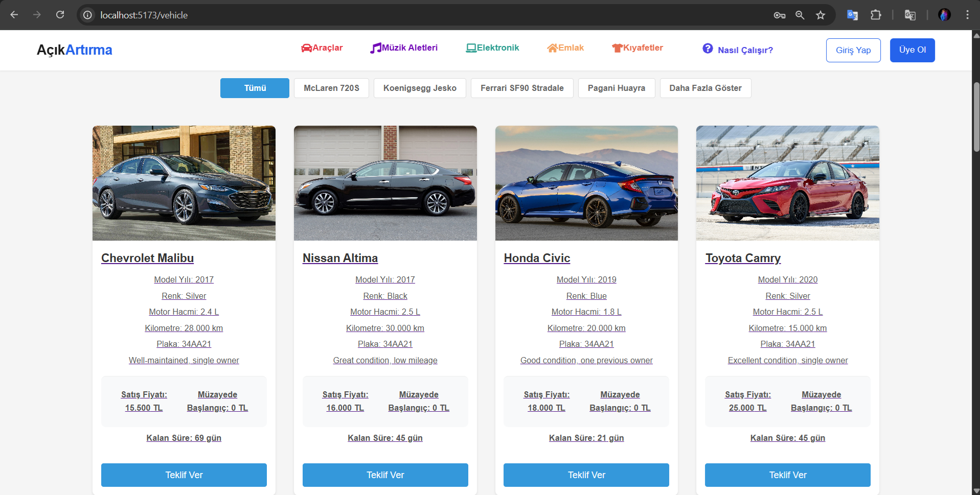Open the Google Translate extension icon
Screen dimensions: 980x495
point(852,15)
